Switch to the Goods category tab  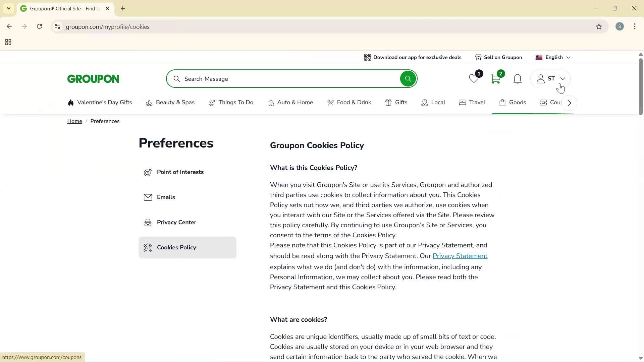pos(513,103)
